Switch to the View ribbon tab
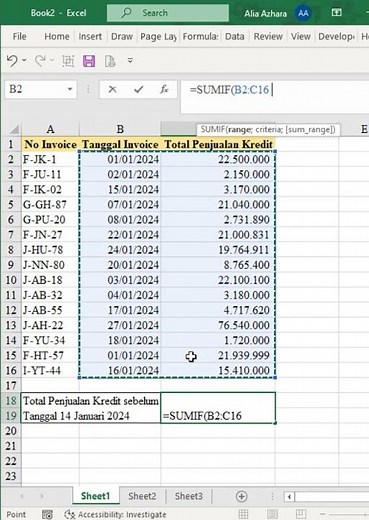 pos(300,36)
